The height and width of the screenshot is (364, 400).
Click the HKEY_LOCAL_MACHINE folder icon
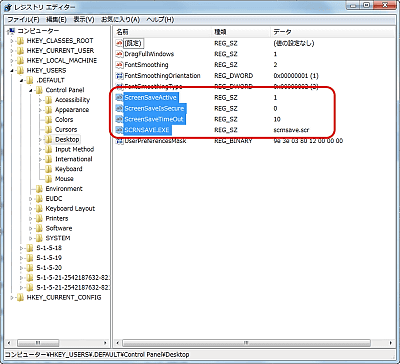[20, 61]
